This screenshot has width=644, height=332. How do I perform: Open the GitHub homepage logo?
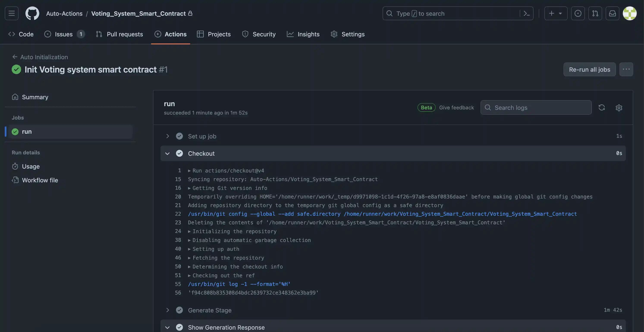[32, 13]
